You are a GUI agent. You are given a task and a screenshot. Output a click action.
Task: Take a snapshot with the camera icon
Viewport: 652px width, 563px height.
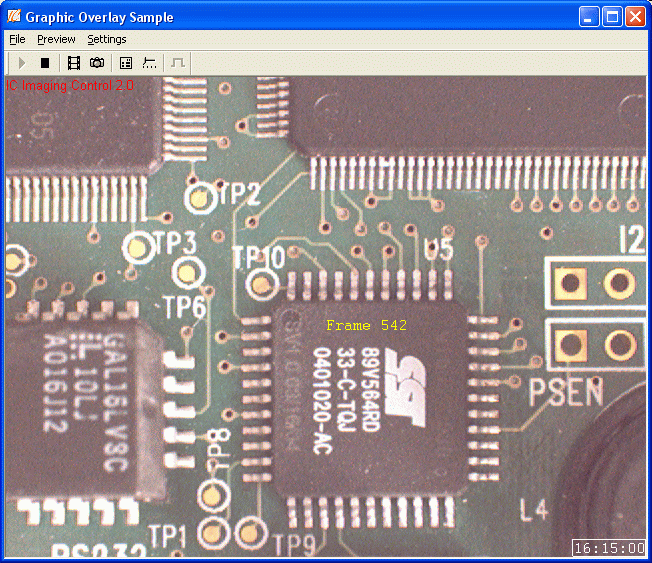tap(97, 63)
